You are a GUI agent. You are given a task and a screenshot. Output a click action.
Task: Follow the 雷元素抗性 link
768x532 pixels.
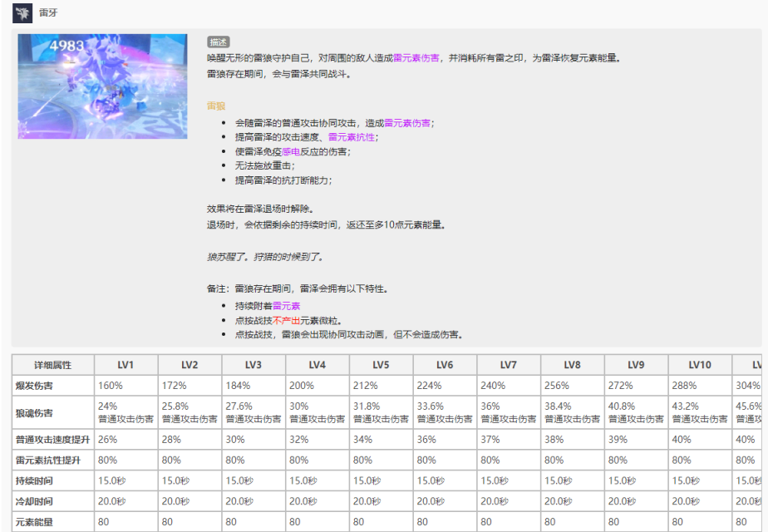click(351, 137)
